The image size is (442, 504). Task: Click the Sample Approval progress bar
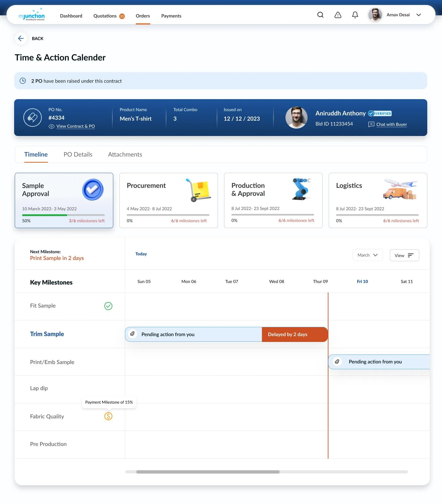pyautogui.click(x=63, y=215)
